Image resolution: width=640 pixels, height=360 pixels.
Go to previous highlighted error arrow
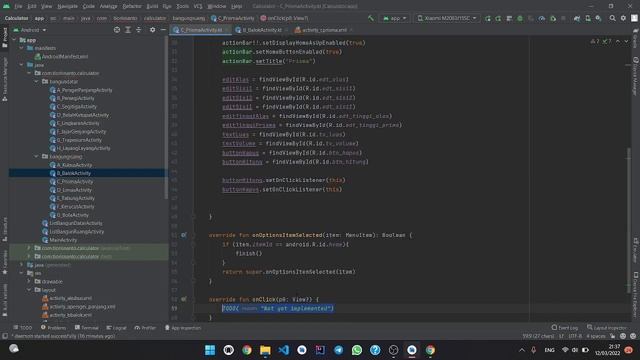(x=618, y=42)
